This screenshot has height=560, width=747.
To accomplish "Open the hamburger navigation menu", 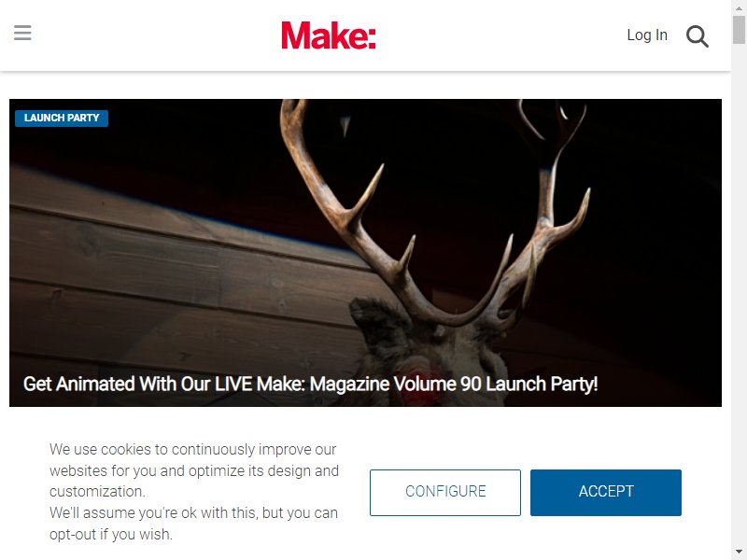I will pos(22,33).
